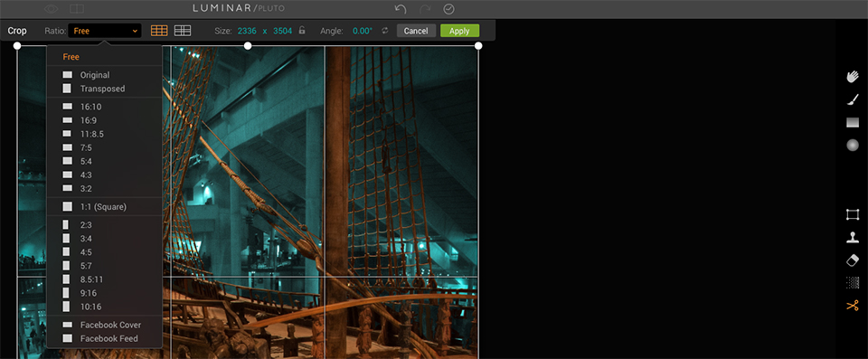
Task: Toggle before/after compare view
Action: (77, 9)
